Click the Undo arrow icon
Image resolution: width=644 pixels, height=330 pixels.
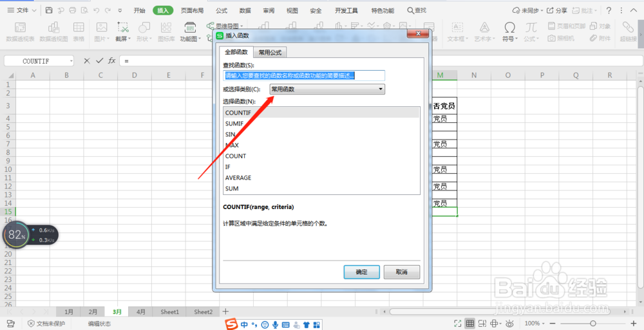point(96,10)
